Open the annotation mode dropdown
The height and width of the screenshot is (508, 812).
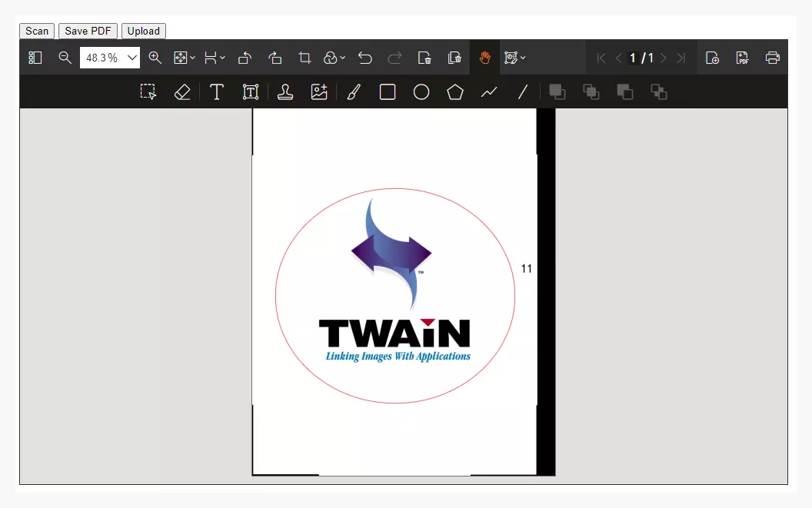tap(514, 58)
